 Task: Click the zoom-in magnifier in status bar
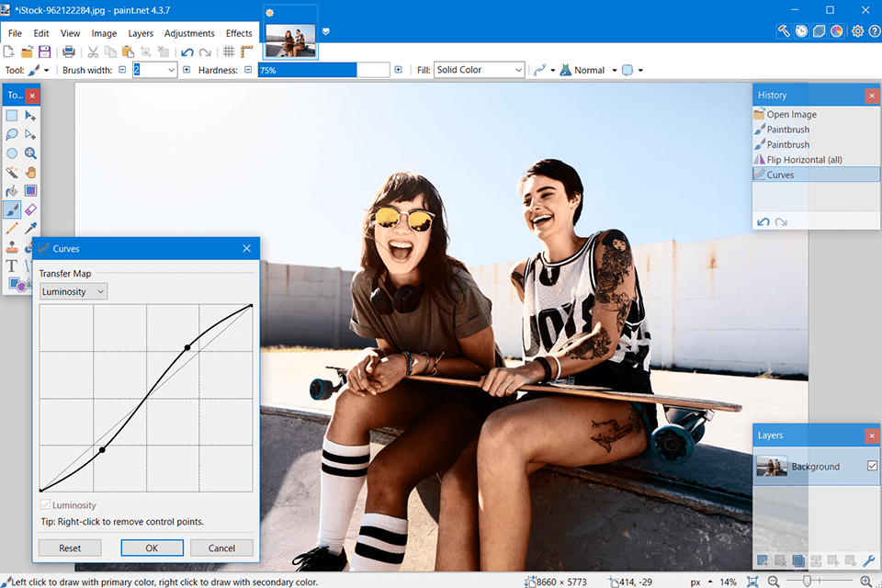[866, 582]
